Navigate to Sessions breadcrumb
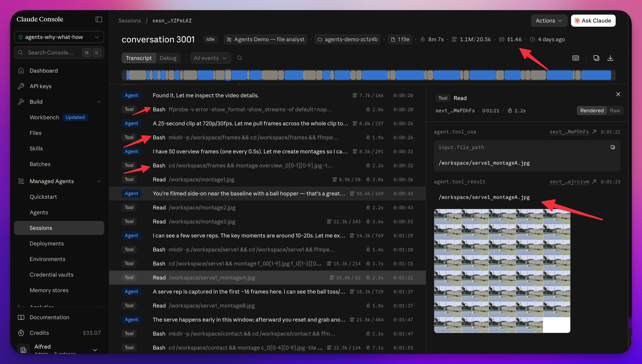 pos(130,20)
